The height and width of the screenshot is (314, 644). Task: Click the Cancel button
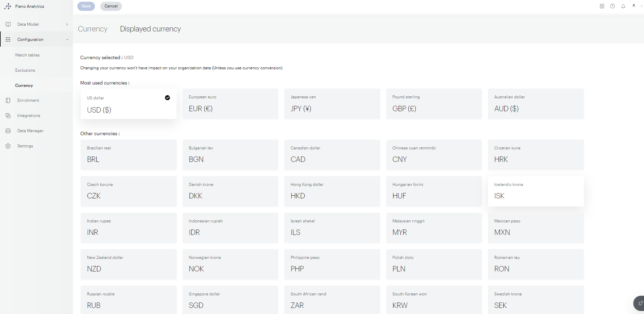(x=111, y=6)
